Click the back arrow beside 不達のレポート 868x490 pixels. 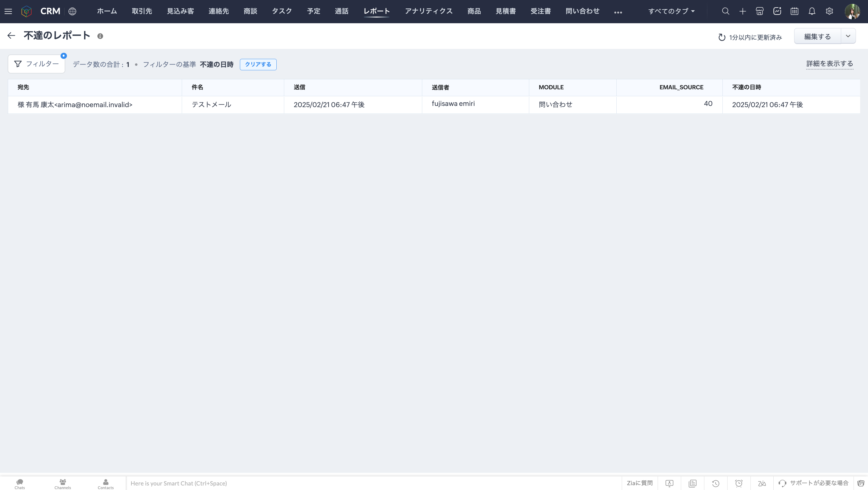click(11, 36)
